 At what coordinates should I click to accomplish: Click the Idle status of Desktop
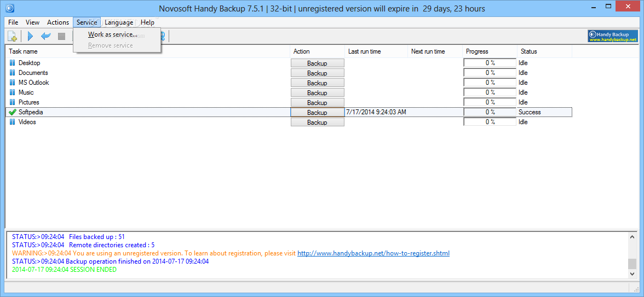coord(523,63)
